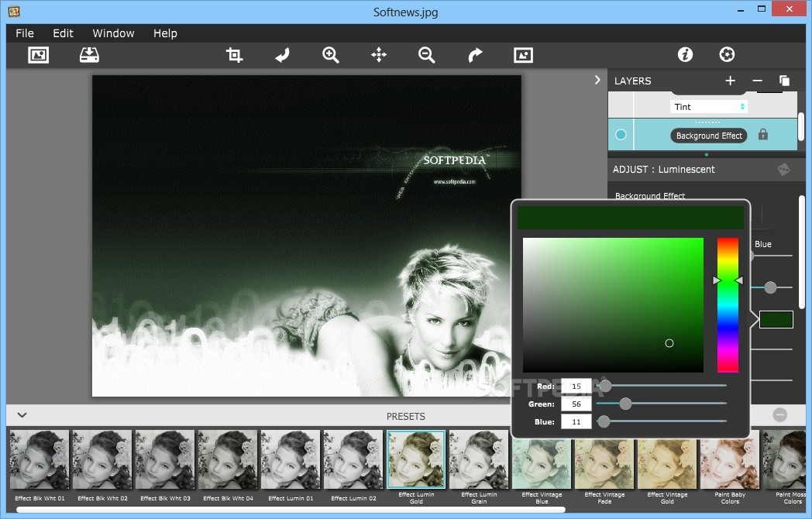Image resolution: width=812 pixels, height=519 pixels.
Task: Collapse the right panel with chevron arrow
Action: click(x=597, y=80)
